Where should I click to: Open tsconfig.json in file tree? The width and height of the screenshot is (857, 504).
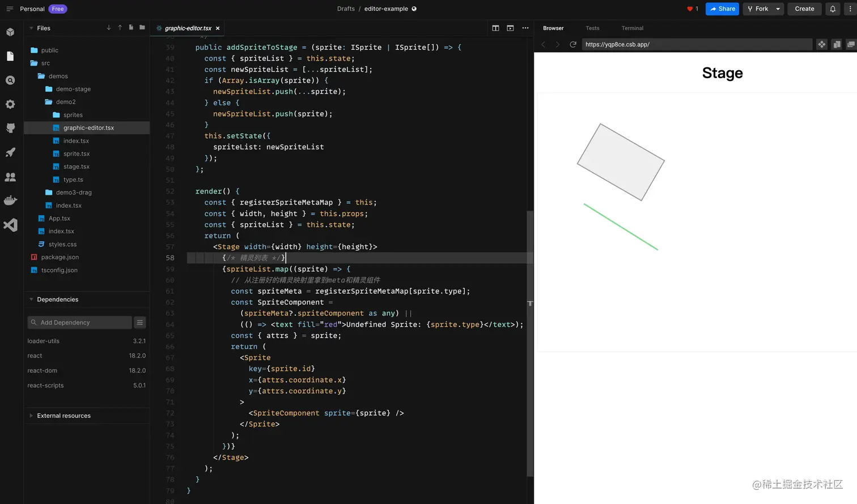coord(87,270)
